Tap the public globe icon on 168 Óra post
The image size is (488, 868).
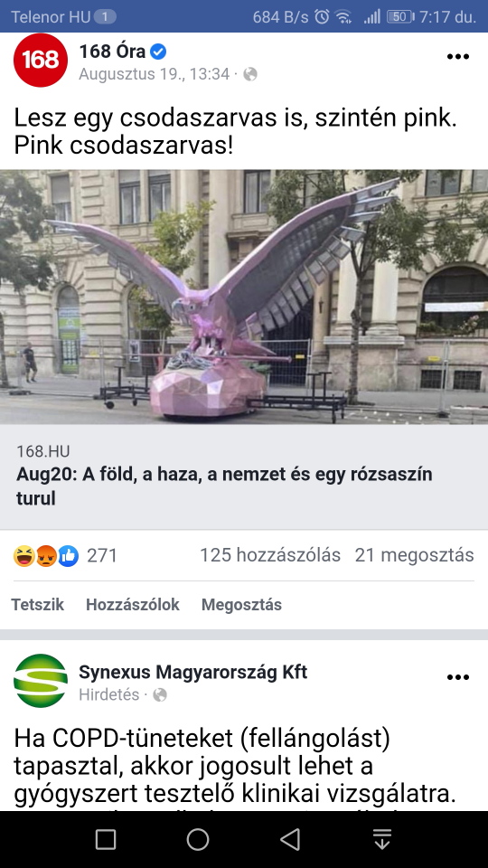[x=250, y=74]
